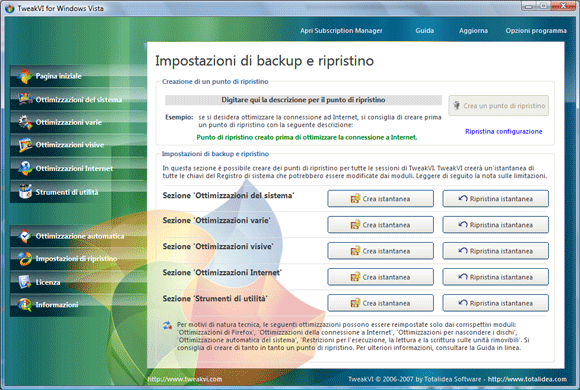Open Pagina iniziale section
580x390 pixels.
click(x=78, y=76)
